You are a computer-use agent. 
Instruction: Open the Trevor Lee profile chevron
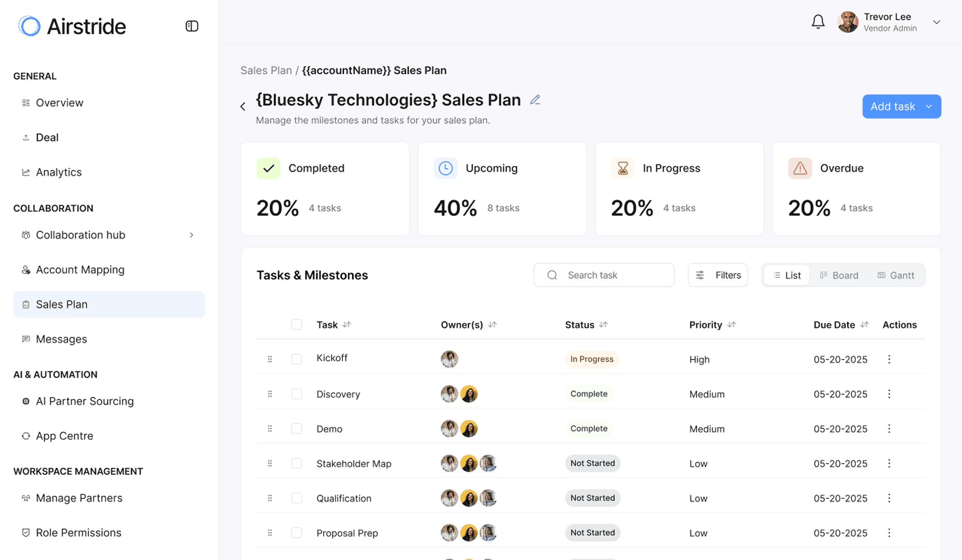pyautogui.click(x=937, y=22)
